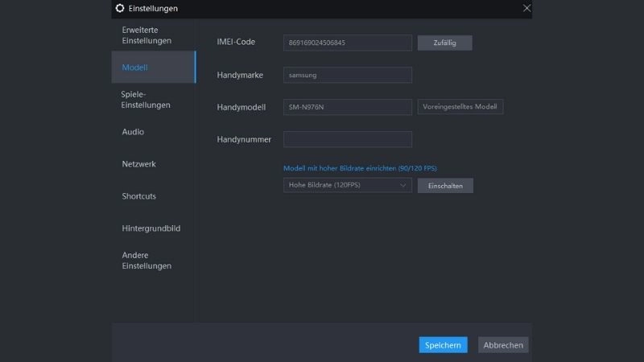Select the Modell tab
644x362 pixels.
pyautogui.click(x=154, y=68)
